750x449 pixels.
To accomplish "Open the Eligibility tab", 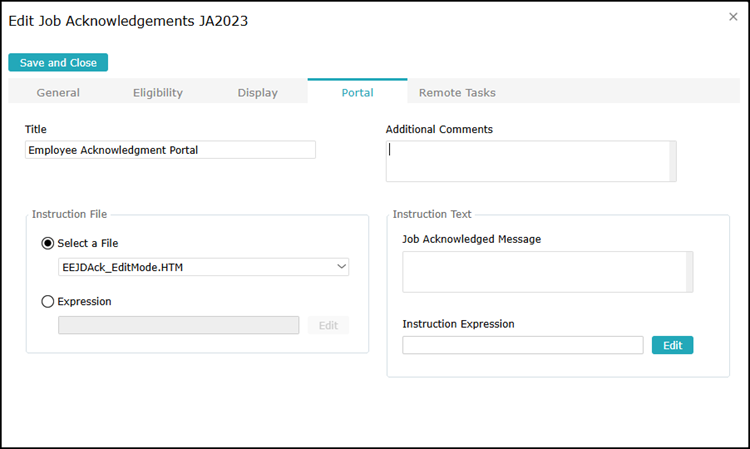I will [x=158, y=93].
